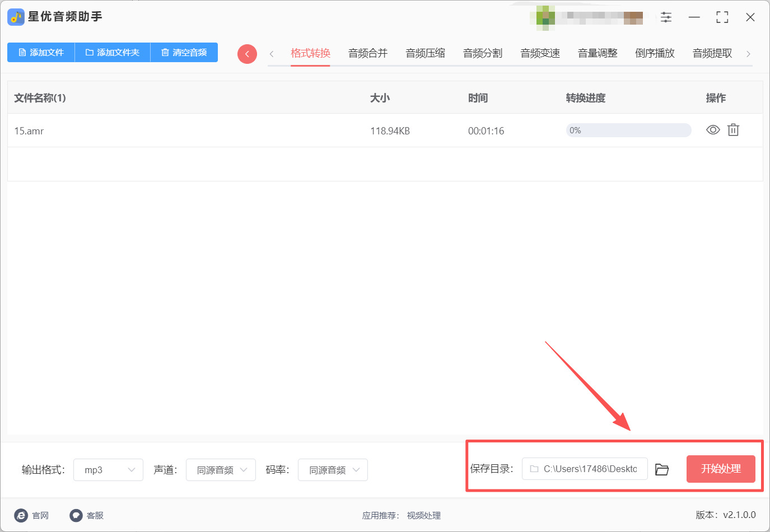The height and width of the screenshot is (532, 770).
Task: Open the 码率 dropdown
Action: pyautogui.click(x=333, y=470)
